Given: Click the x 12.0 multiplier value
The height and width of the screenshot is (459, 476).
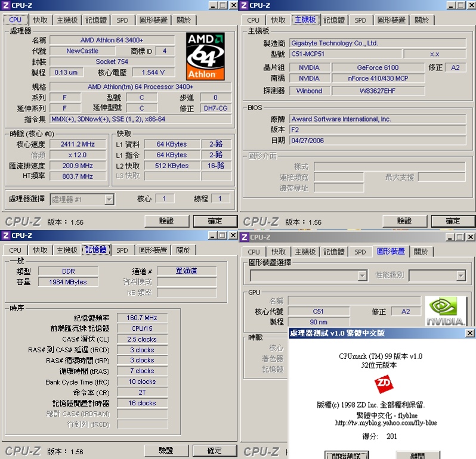Looking at the screenshot, I should pyautogui.click(x=78, y=155).
